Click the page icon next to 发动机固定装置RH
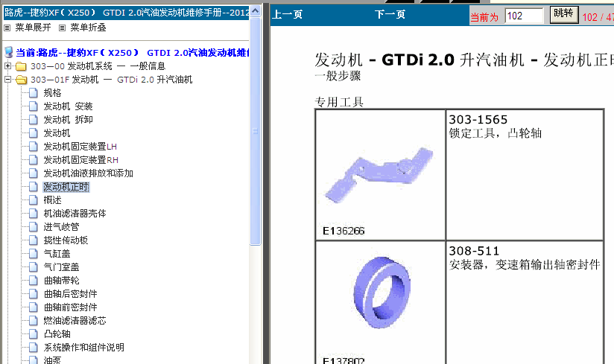614x364 pixels. pos(34,160)
